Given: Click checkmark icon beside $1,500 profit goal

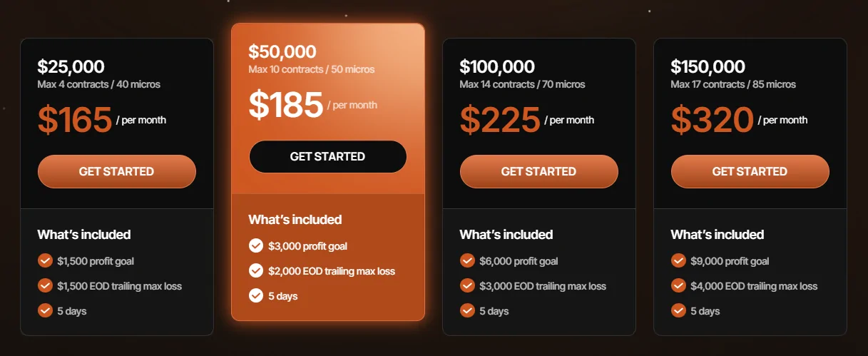Looking at the screenshot, I should 45,261.
